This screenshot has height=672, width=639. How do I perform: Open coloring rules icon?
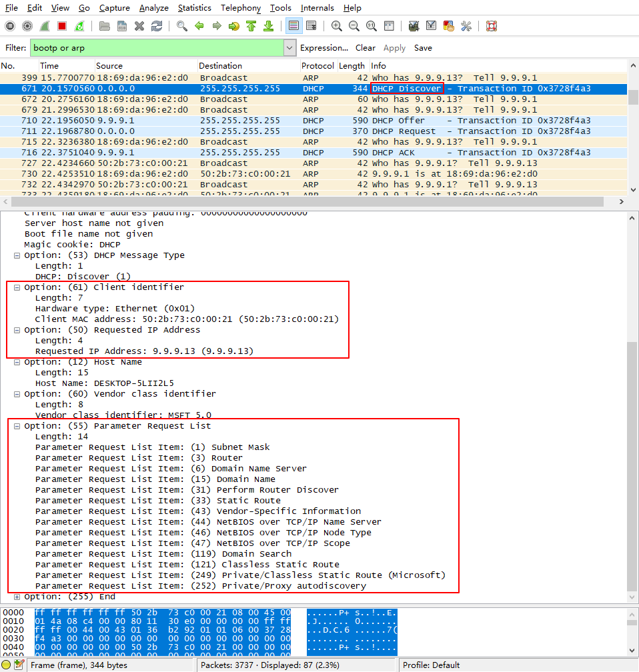[x=449, y=26]
